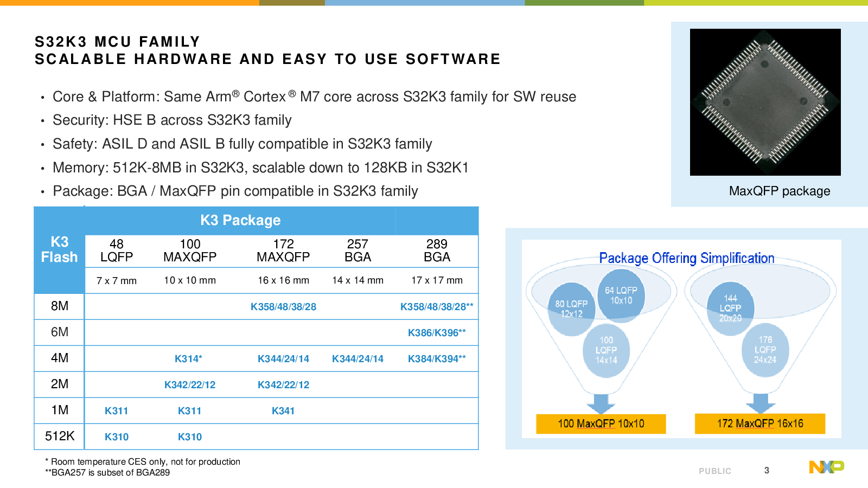The image size is (868, 488).
Task: Click the '80 LQFP 12x12' bubble
Action: pos(571,309)
